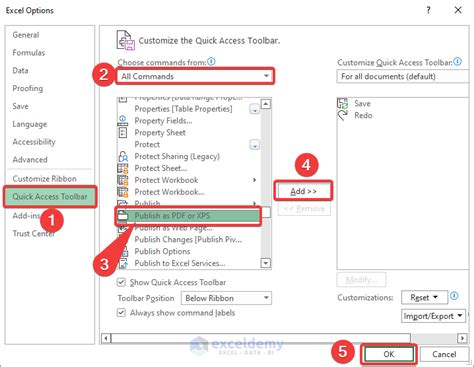The height and width of the screenshot is (367, 474).
Task: Click the Publish Options command icon
Action: pyautogui.click(x=124, y=251)
